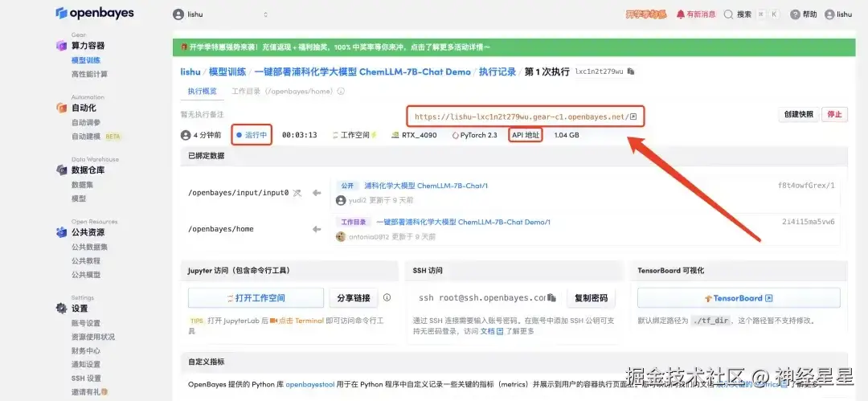This screenshot has height=401, width=868.
Task: Click the external link icon after URL
Action: point(634,117)
